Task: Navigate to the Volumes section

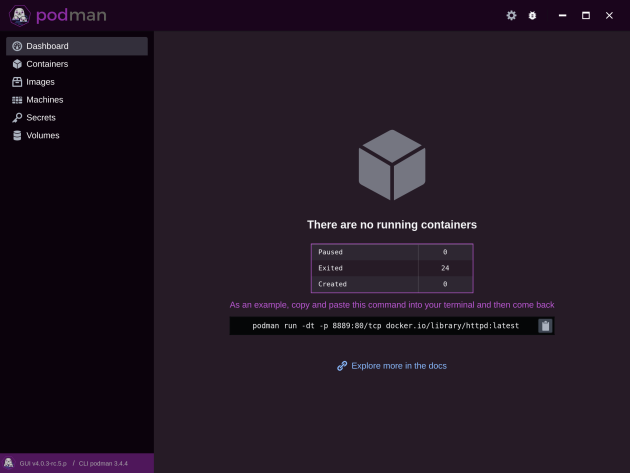Action: 42,136
